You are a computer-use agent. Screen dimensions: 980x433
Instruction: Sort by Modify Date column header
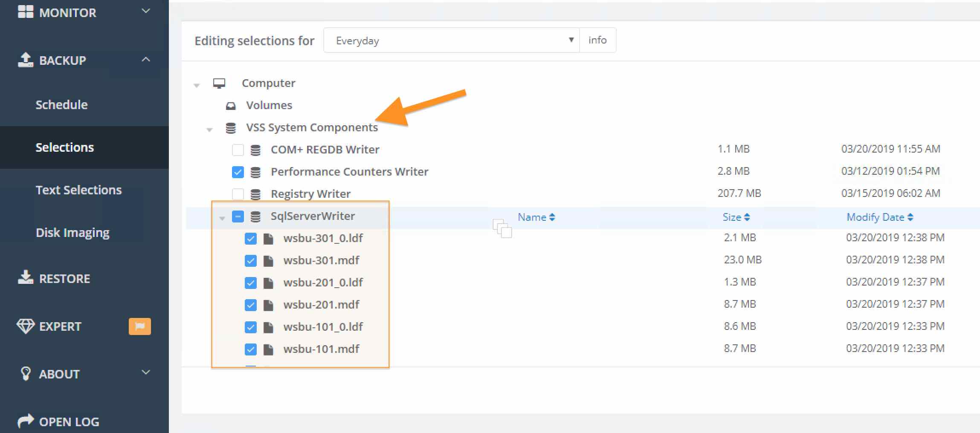tap(880, 217)
